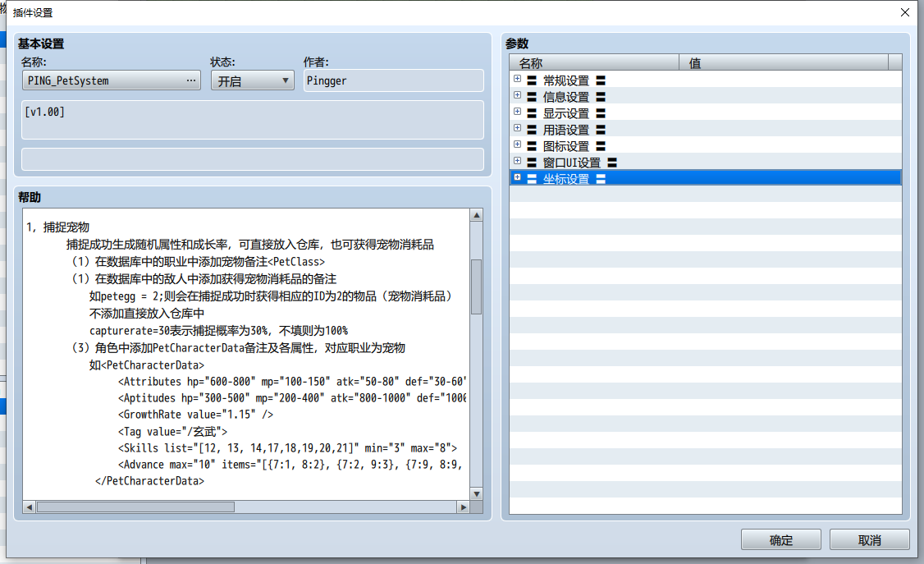The image size is (924, 564).
Task: Click the [v1.00] description box
Action: 253,120
